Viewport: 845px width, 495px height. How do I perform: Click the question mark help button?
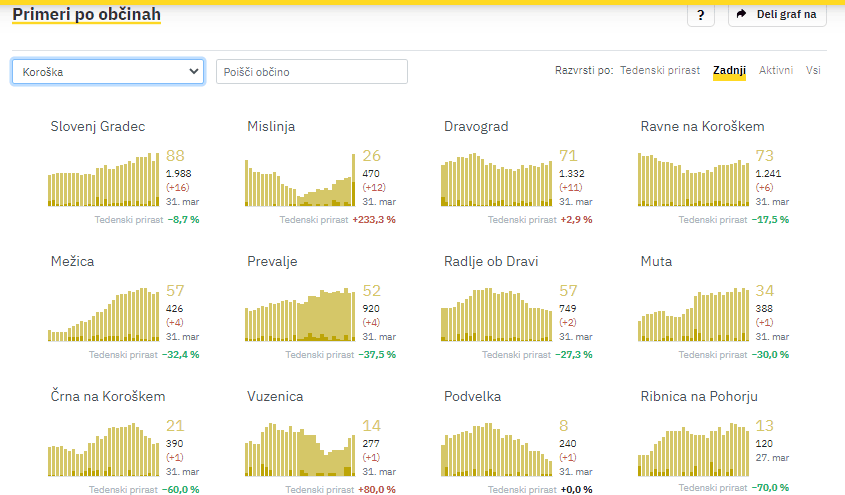coord(700,15)
